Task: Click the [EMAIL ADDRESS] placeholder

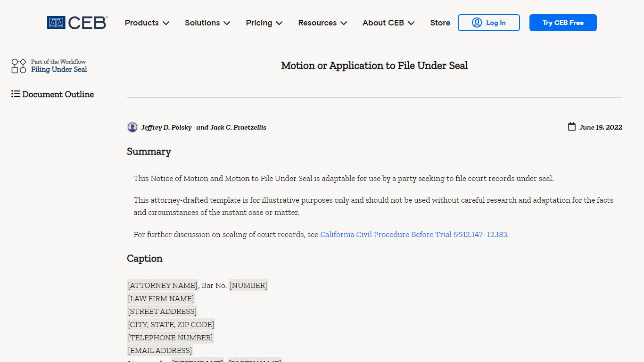Action: click(x=160, y=350)
